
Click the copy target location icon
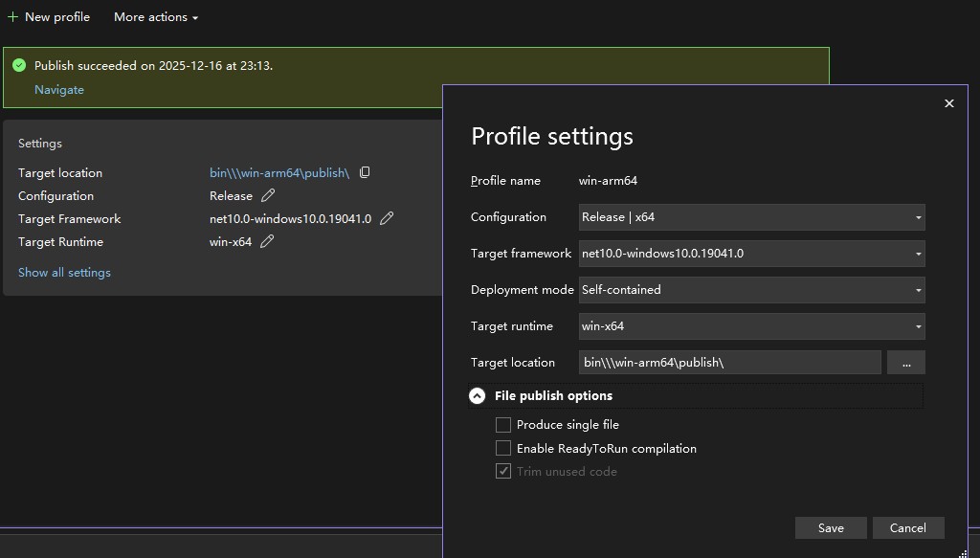pyautogui.click(x=365, y=173)
